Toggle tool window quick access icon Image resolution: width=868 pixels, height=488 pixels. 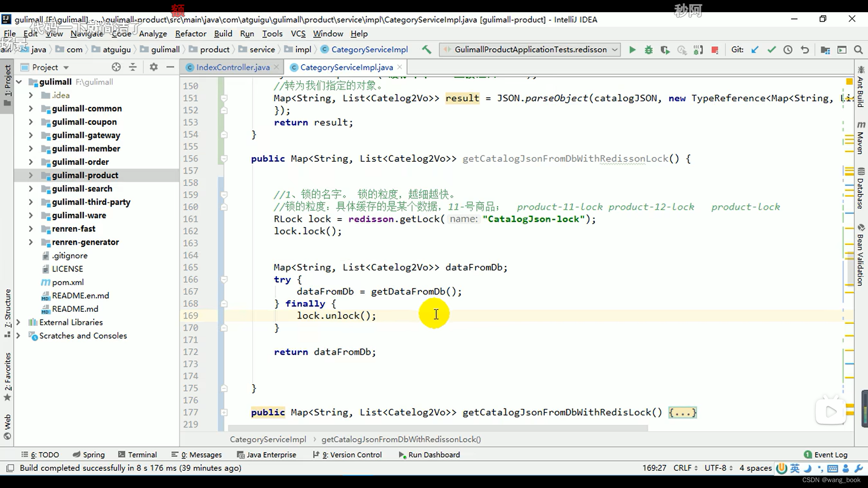tap(10, 468)
